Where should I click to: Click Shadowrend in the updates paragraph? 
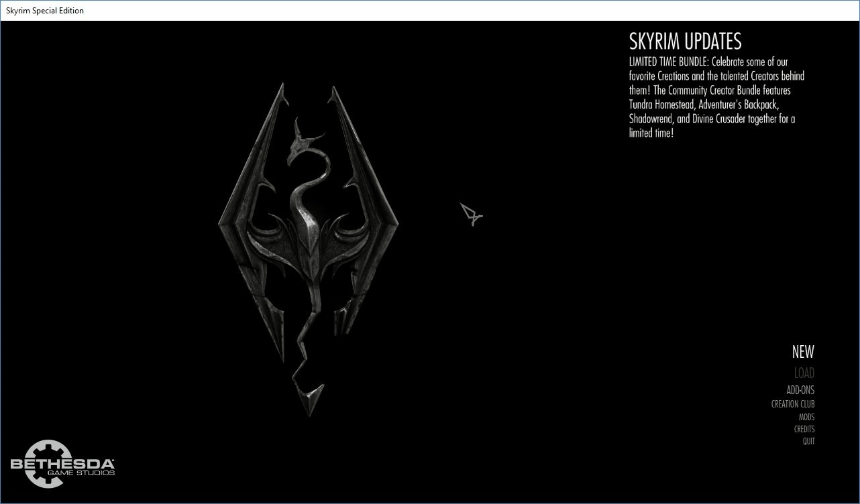tap(651, 119)
